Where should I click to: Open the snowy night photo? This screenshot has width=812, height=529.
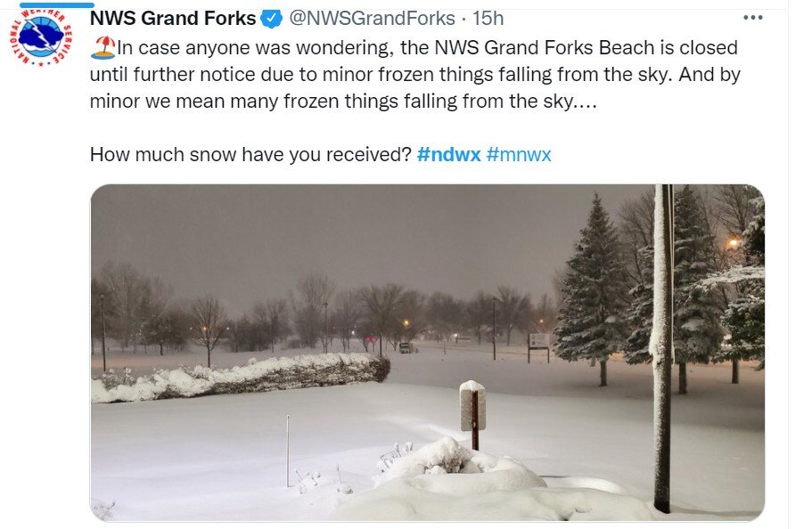[427, 353]
